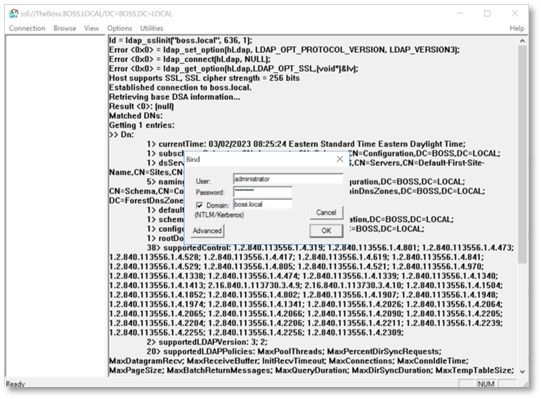The width and height of the screenshot is (541, 399).
Task: Open the View menu
Action: [x=91, y=28]
